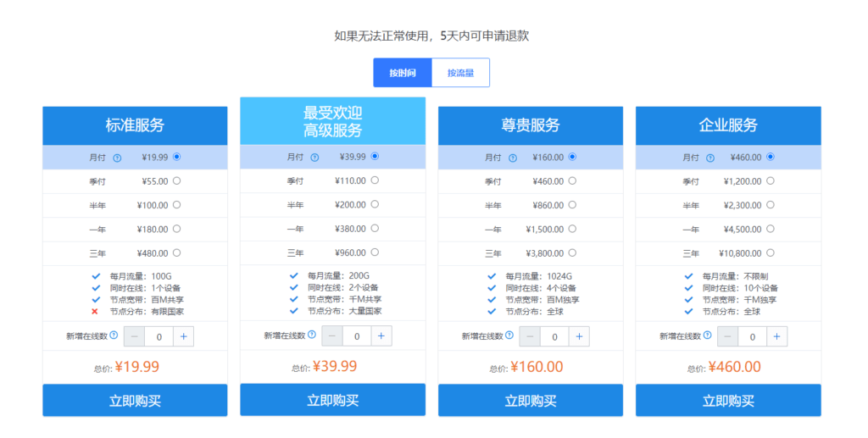Increase 新增在线数 with plus in 标准服务
Image resolution: width=868 pixels, height=438 pixels.
pyautogui.click(x=185, y=336)
